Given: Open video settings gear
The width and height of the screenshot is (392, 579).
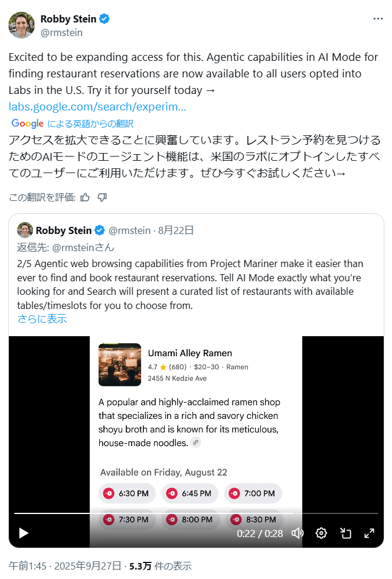Looking at the screenshot, I should (x=321, y=534).
